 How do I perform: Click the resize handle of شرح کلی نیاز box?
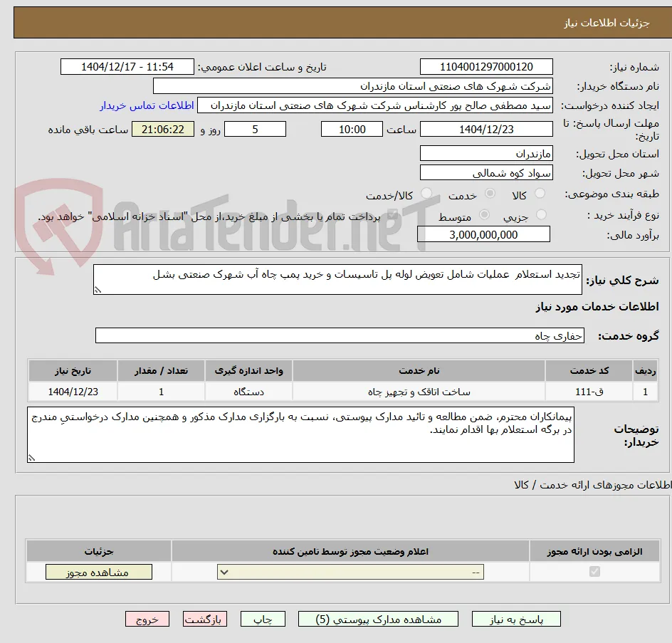(98, 291)
